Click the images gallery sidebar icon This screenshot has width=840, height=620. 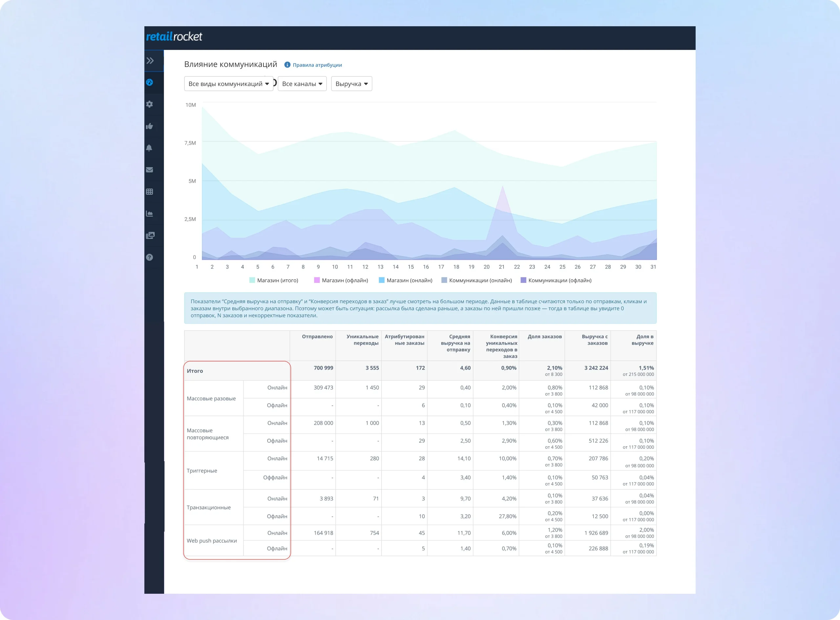pos(150,235)
